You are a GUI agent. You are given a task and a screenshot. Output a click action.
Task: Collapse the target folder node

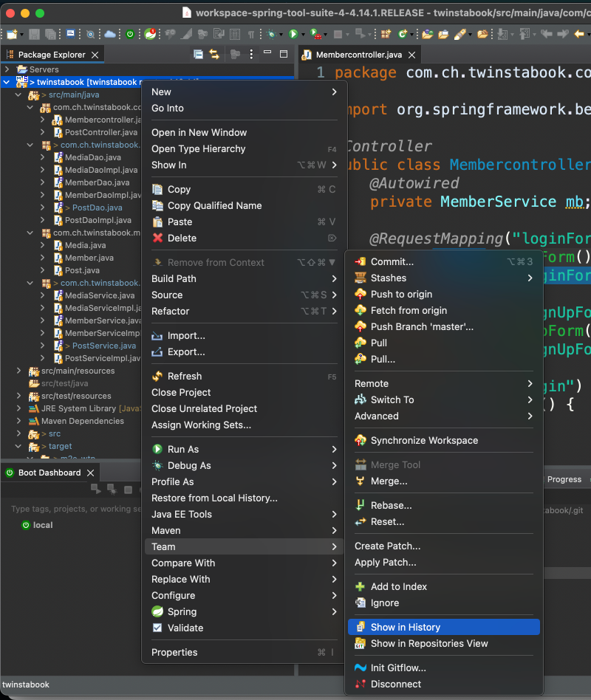[18, 446]
